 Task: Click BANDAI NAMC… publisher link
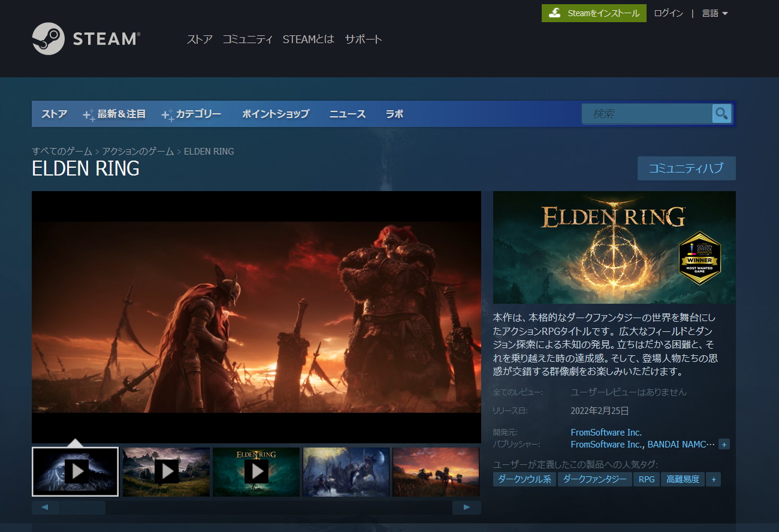point(681,445)
